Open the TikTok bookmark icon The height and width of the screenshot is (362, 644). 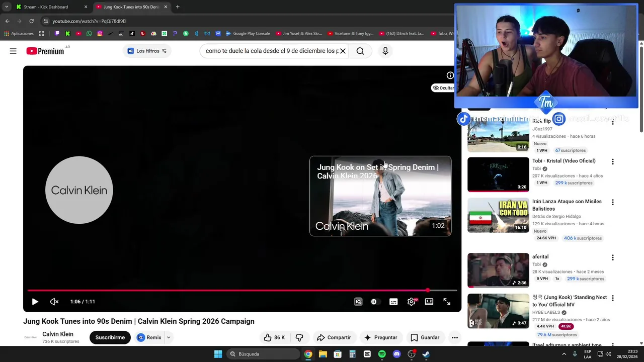tap(132, 34)
